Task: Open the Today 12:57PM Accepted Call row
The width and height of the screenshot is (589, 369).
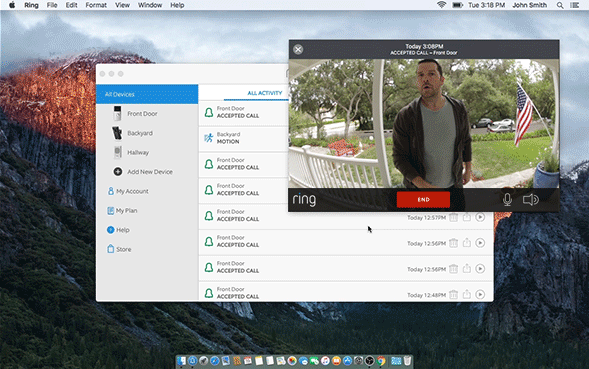Action: [346, 217]
